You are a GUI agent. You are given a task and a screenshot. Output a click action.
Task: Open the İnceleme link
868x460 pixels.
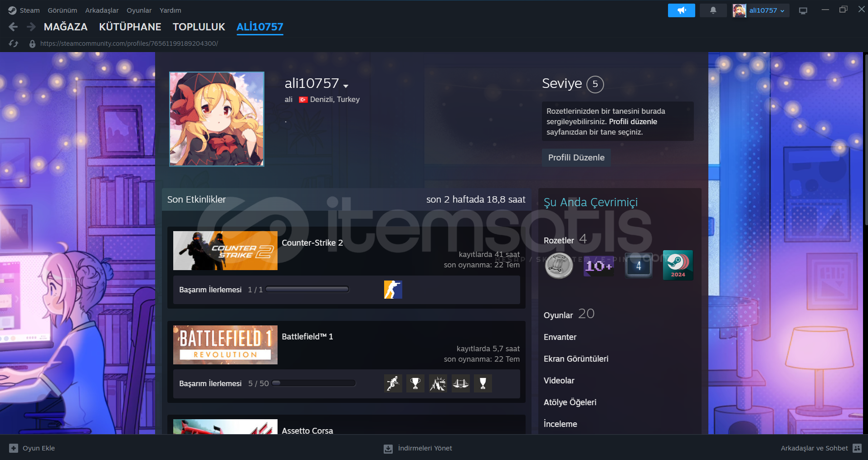click(561, 424)
